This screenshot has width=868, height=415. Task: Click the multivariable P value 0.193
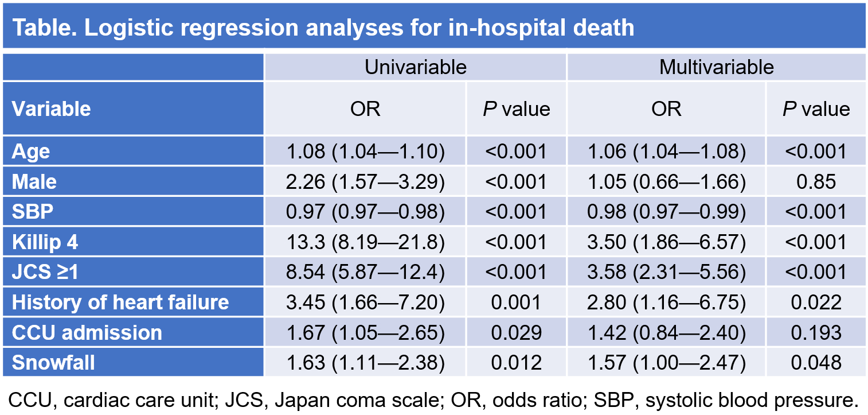pyautogui.click(x=816, y=332)
